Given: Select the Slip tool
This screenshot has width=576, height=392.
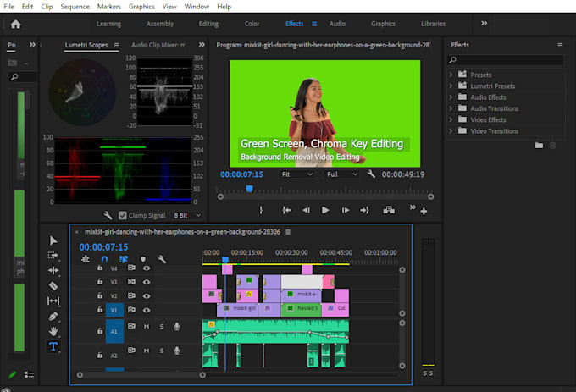Looking at the screenshot, I should click(53, 301).
